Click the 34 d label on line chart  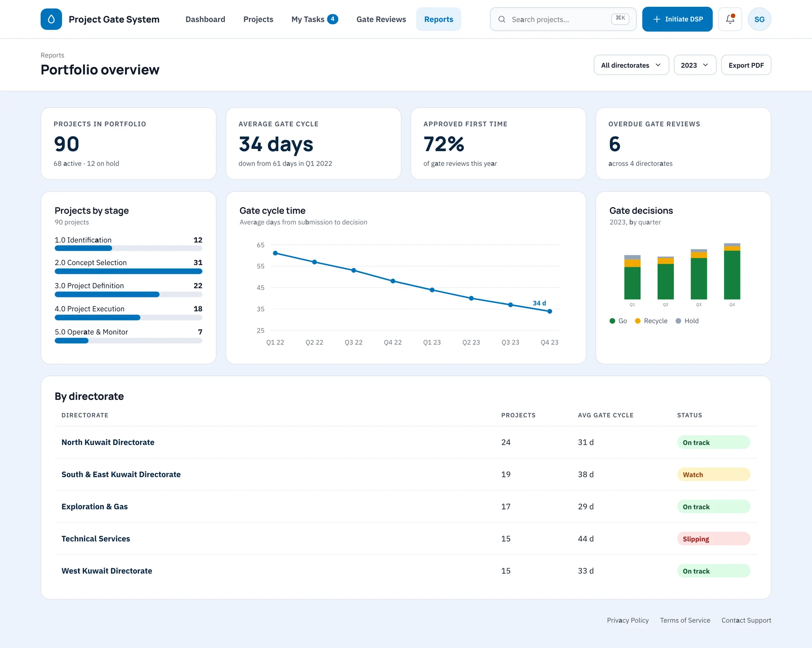(539, 303)
